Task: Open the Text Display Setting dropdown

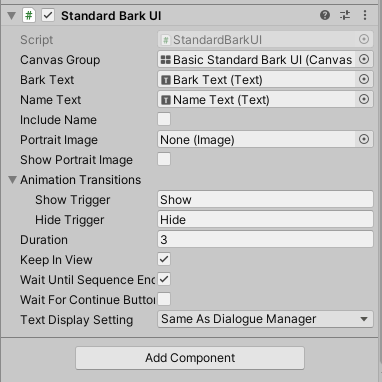Action: click(x=265, y=319)
